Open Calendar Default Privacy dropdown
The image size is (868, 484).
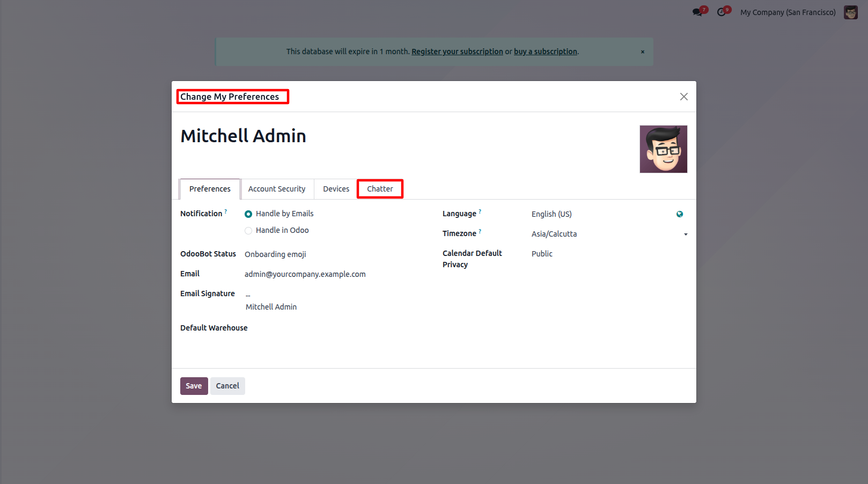coord(609,254)
